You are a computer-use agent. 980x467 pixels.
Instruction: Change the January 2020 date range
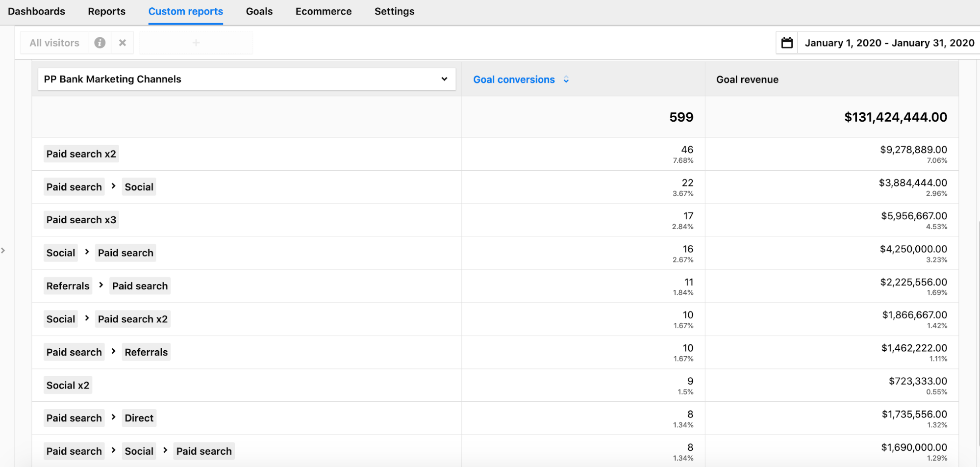[889, 43]
